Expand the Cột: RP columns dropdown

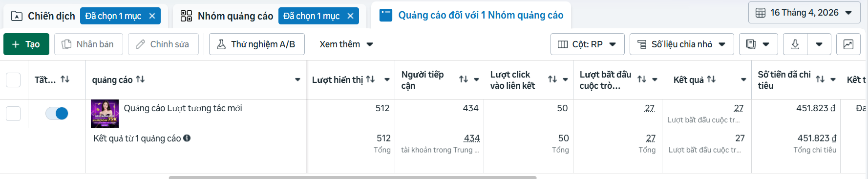[587, 44]
